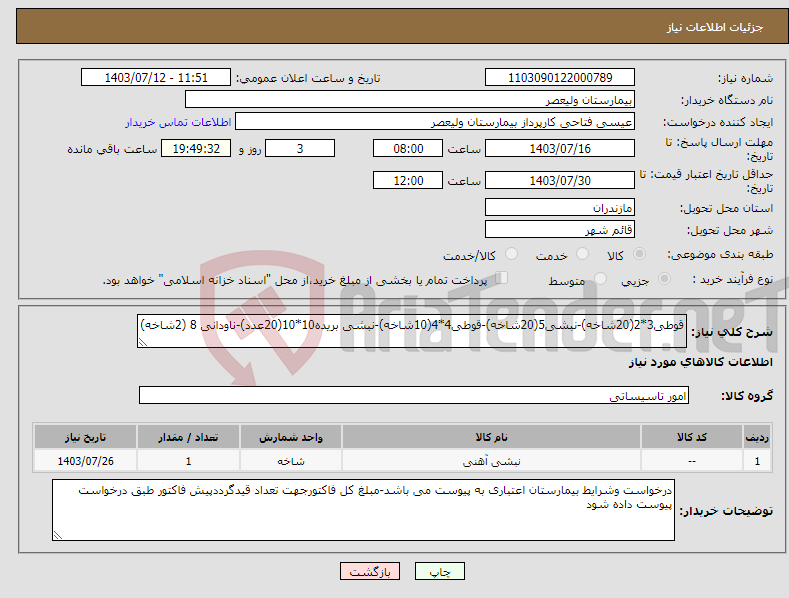Click the چاپ (print) button
The width and height of the screenshot is (789, 598).
(439, 571)
